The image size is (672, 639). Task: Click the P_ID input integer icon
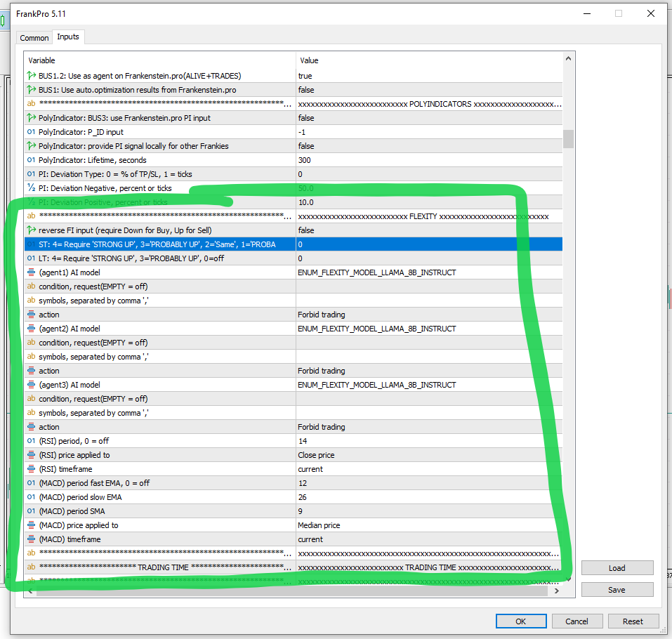coord(32,132)
